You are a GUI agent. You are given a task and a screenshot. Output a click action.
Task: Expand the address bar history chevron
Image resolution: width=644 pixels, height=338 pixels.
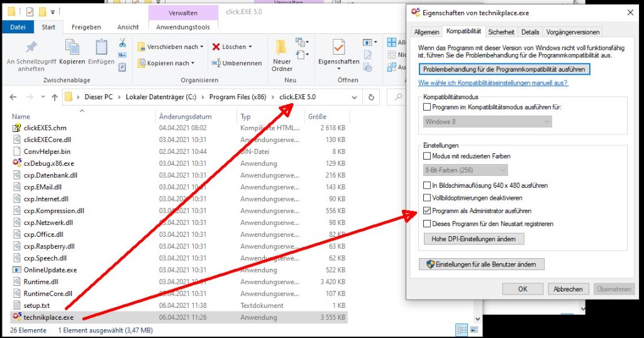coord(354,97)
